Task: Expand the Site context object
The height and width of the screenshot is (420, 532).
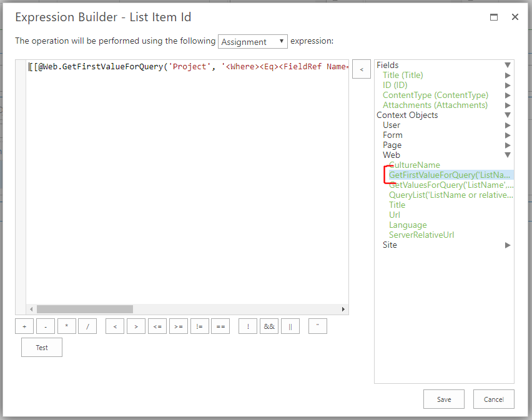Action: pos(508,245)
